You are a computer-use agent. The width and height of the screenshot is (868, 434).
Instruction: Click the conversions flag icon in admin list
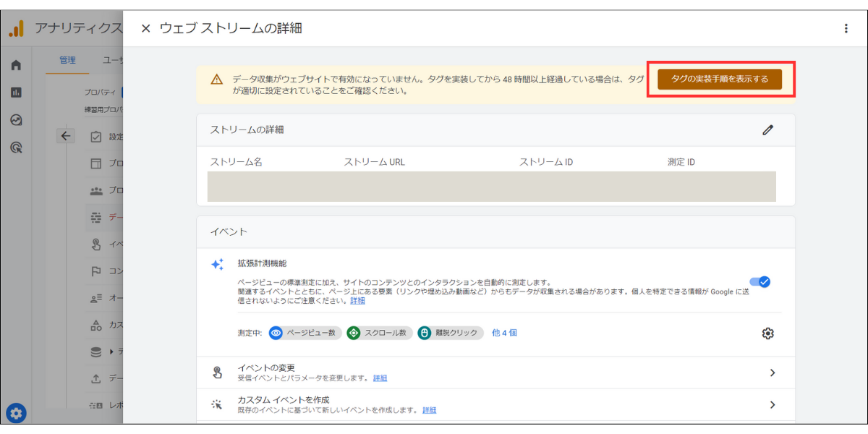click(x=96, y=272)
